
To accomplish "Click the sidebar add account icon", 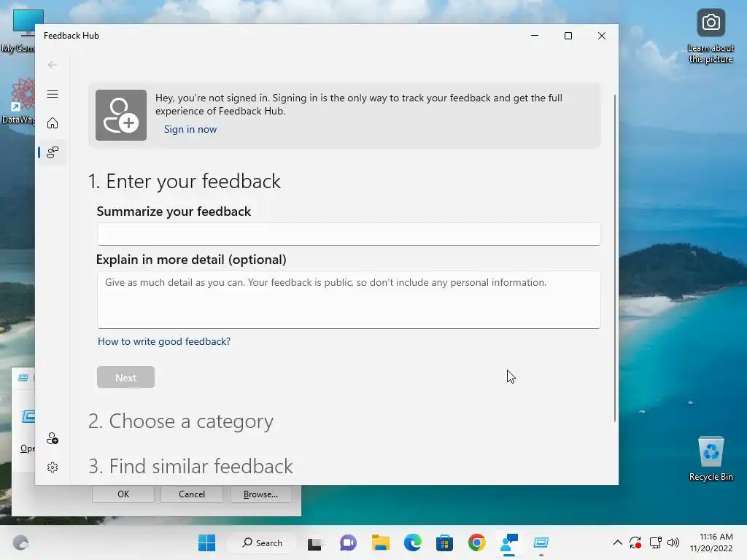I will tap(53, 438).
